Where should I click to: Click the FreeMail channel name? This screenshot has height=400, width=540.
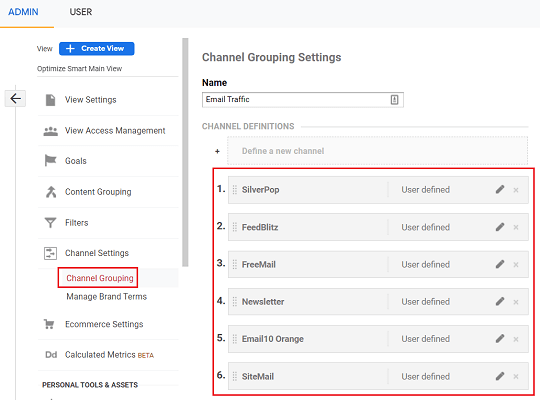259,265
